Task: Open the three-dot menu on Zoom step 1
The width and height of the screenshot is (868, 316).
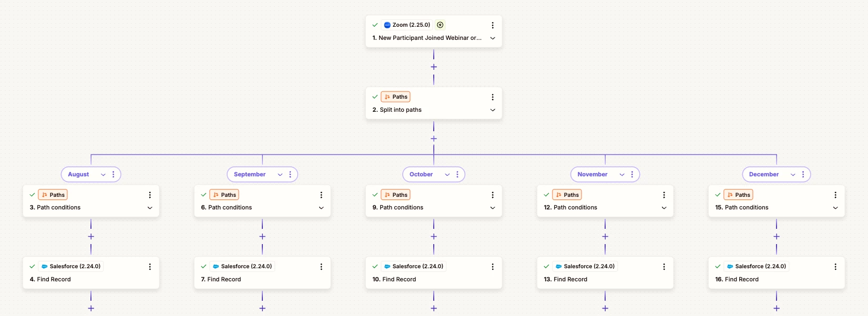Action: [x=493, y=25]
